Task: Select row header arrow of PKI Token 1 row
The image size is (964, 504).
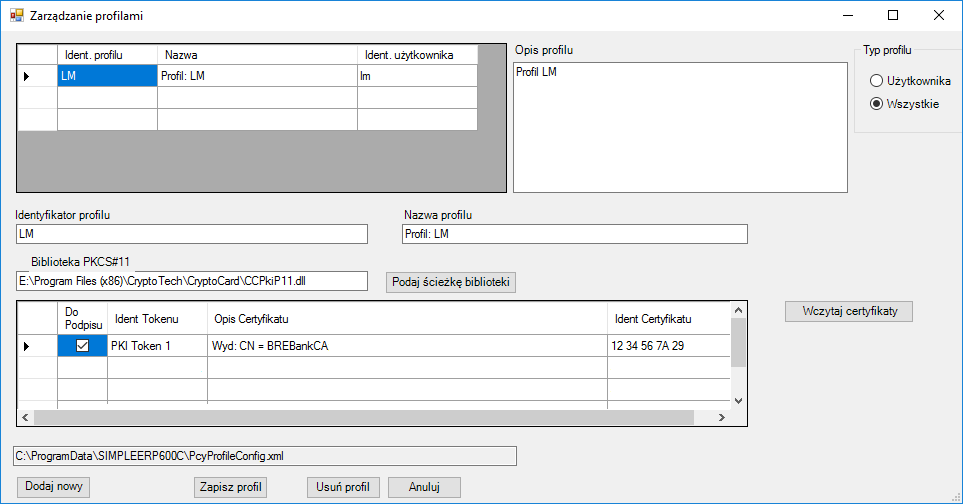Action: (x=38, y=346)
